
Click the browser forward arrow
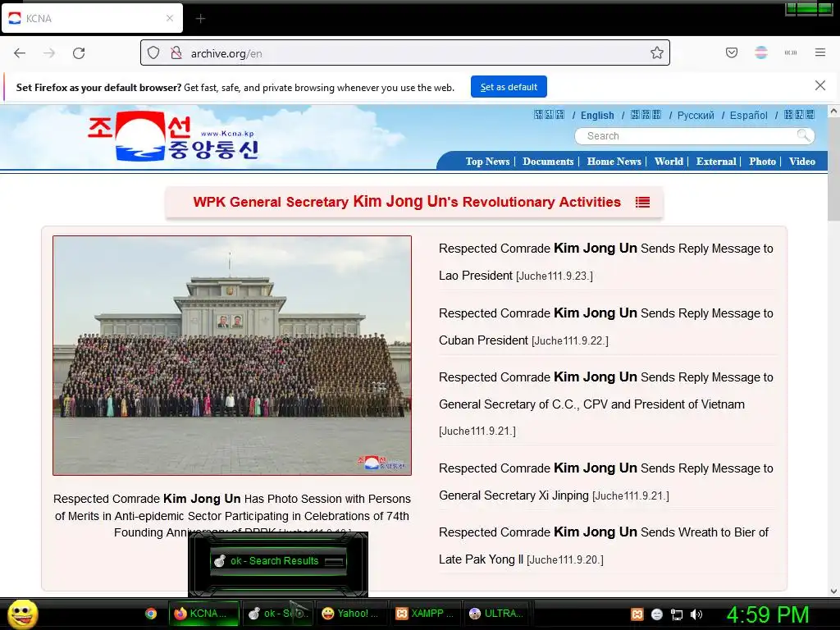tap(49, 53)
